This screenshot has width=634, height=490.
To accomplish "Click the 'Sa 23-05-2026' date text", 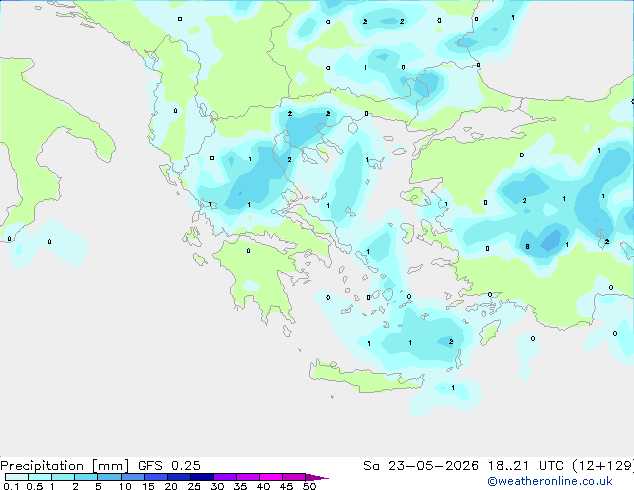I will (421, 466).
